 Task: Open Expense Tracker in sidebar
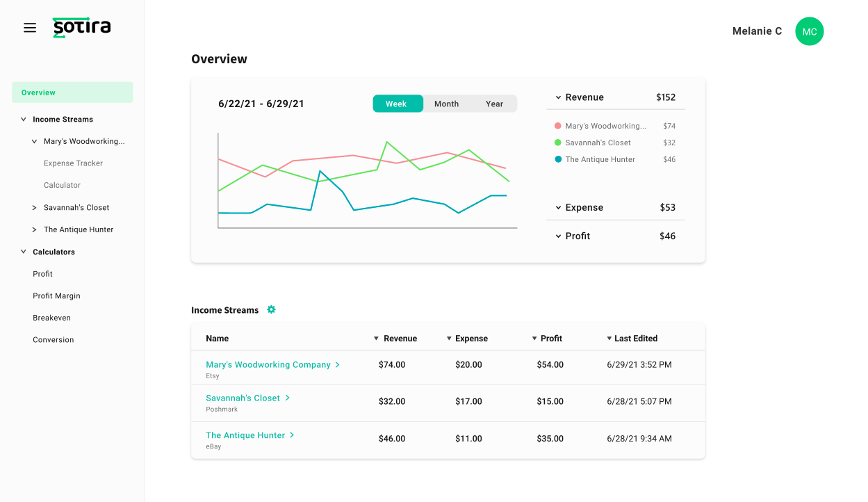click(73, 163)
